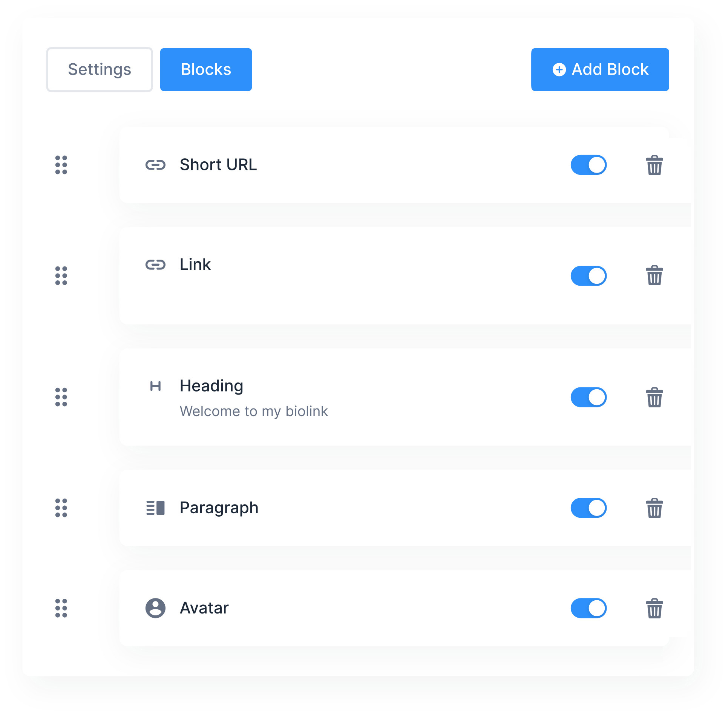The height and width of the screenshot is (716, 728).
Task: Click the drag handle beside Link
Action: (x=61, y=276)
